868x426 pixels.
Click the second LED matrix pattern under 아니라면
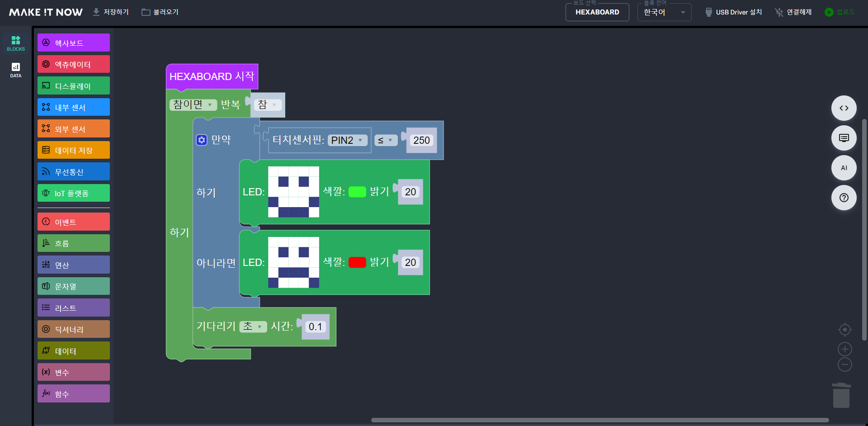(294, 262)
